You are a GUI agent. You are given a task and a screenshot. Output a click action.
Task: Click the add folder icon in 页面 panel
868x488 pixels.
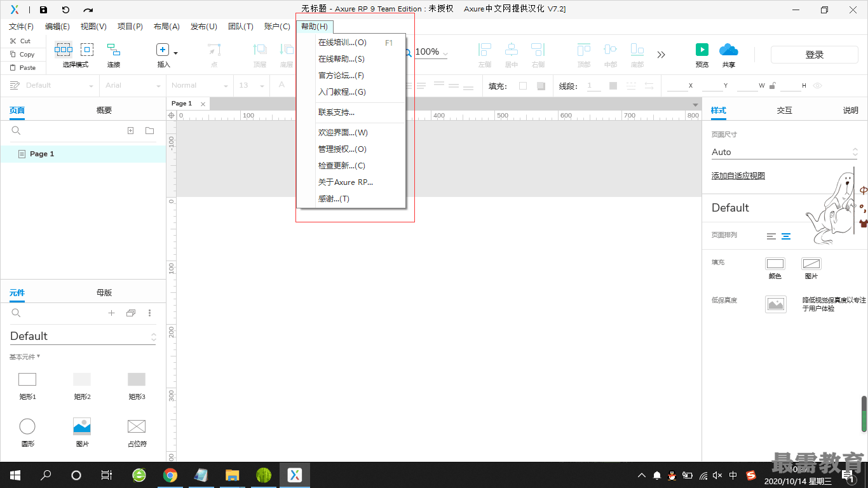point(150,131)
